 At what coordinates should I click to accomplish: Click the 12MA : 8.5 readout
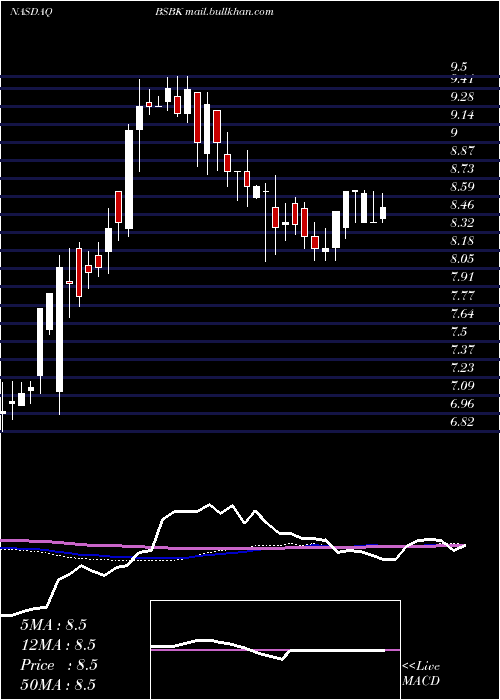coord(58,645)
